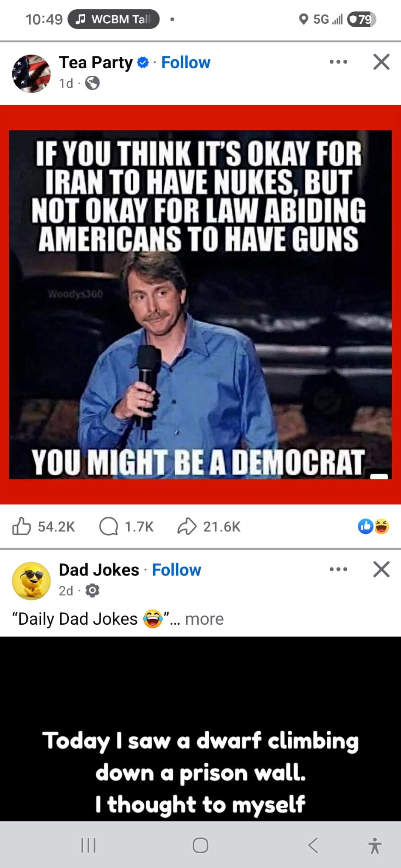Tap the WCBM Talk media notification pill
The image size is (401, 868).
pyautogui.click(x=113, y=19)
